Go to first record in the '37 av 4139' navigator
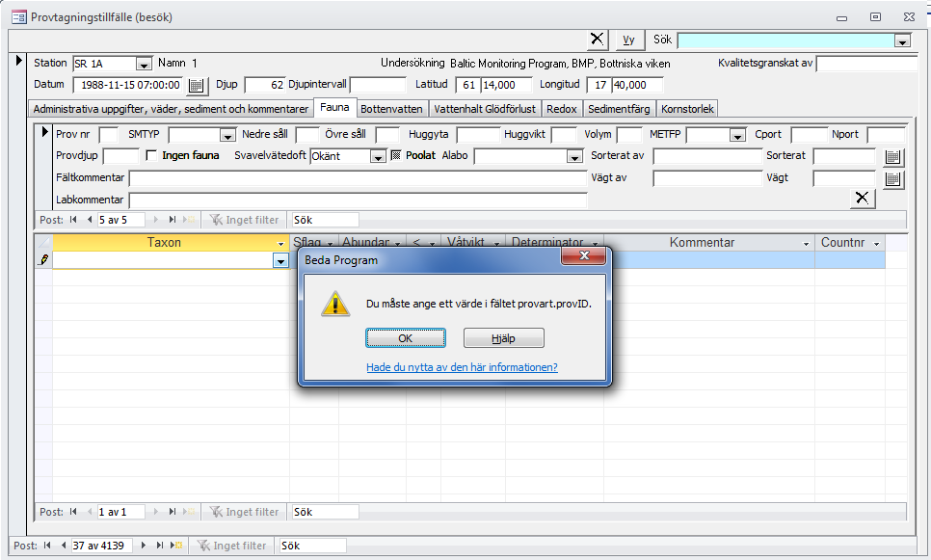The height and width of the screenshot is (560, 931). pos(47,546)
